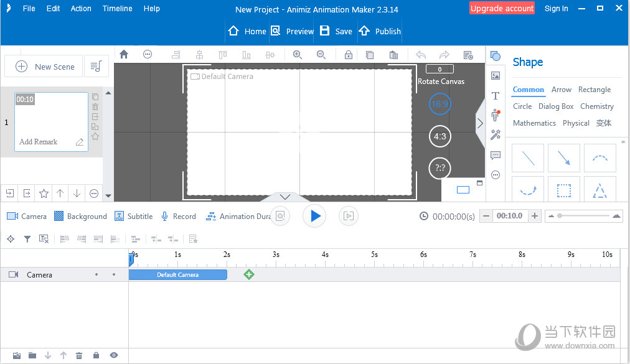Insert the straight line shape
This screenshot has width=630, height=364.
point(528,158)
